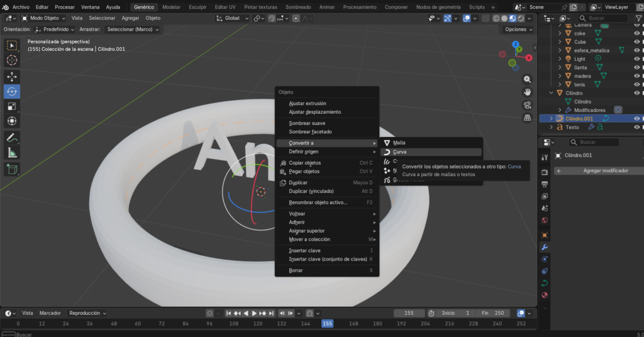Select the Annotate pencil tool

[12, 138]
